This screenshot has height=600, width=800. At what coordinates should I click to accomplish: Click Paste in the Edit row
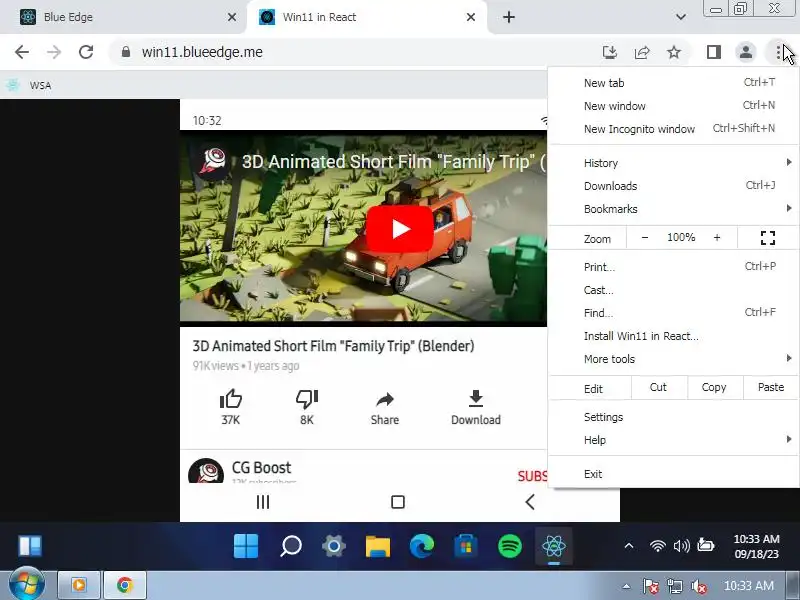tap(770, 387)
